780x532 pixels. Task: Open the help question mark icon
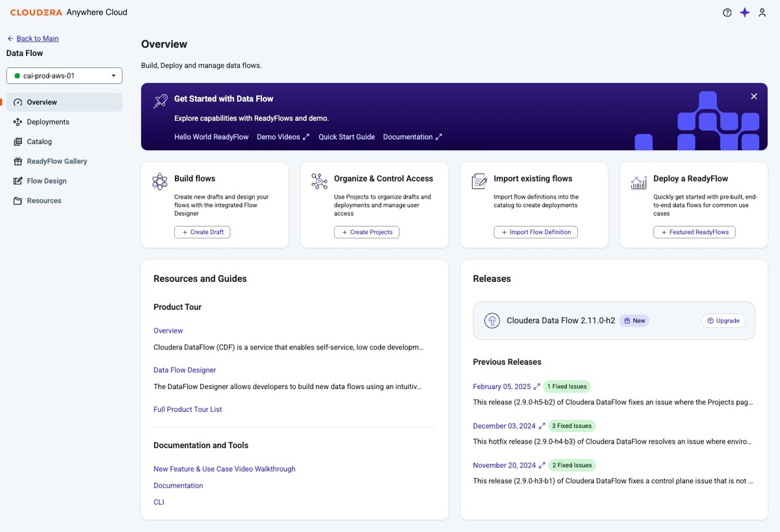(x=727, y=12)
